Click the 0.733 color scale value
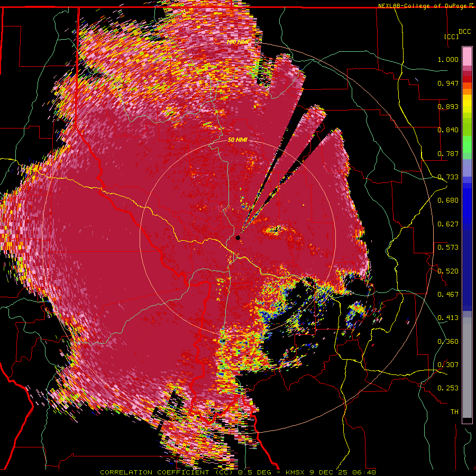The image size is (476, 476). pyautogui.click(x=448, y=177)
